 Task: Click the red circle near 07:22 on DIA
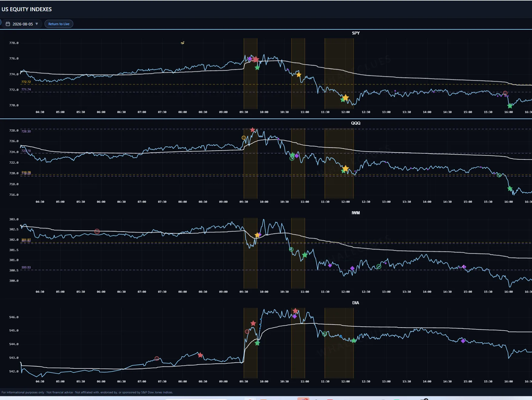point(157,358)
